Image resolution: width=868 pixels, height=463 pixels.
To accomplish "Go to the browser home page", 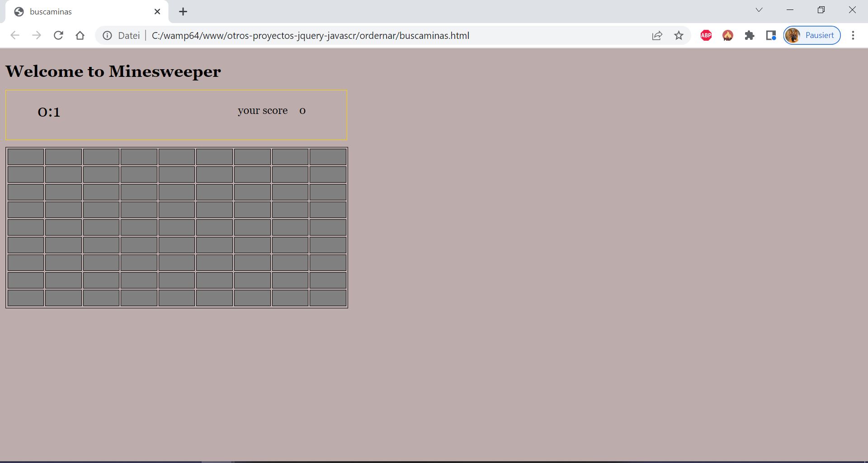I will (x=80, y=35).
